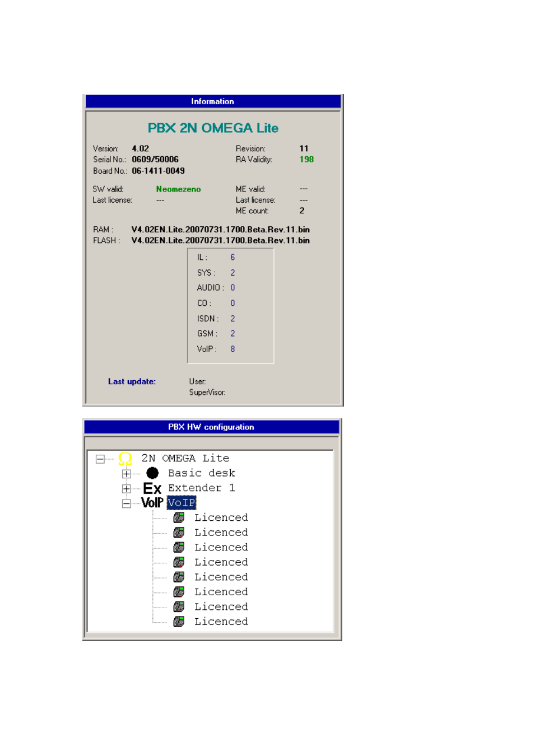
Task: Click the FLASH firmware file name
Action: (x=221, y=241)
